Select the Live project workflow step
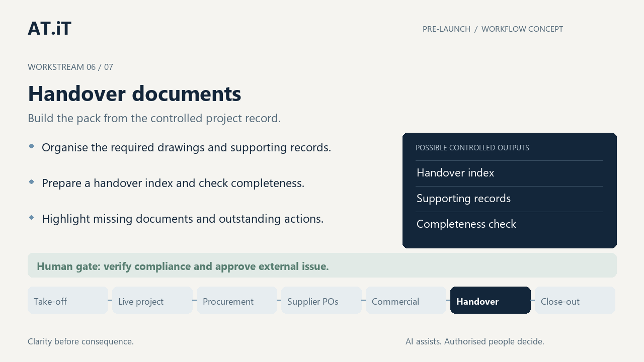 point(152,300)
